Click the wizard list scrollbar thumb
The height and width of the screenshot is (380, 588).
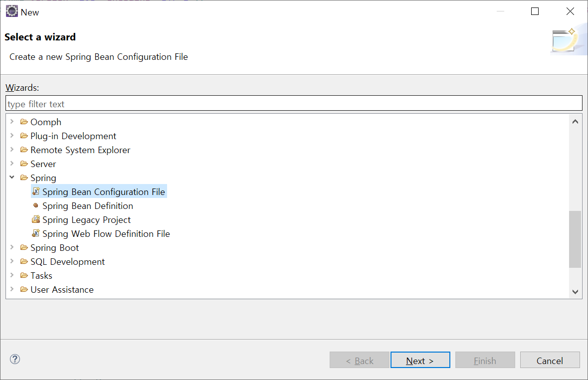coord(575,239)
